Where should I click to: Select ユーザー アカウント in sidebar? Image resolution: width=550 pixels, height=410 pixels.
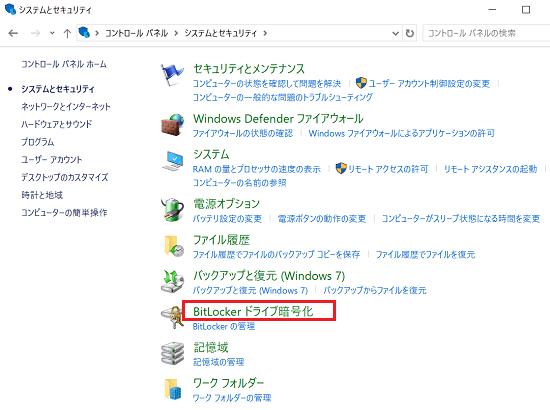(x=52, y=160)
